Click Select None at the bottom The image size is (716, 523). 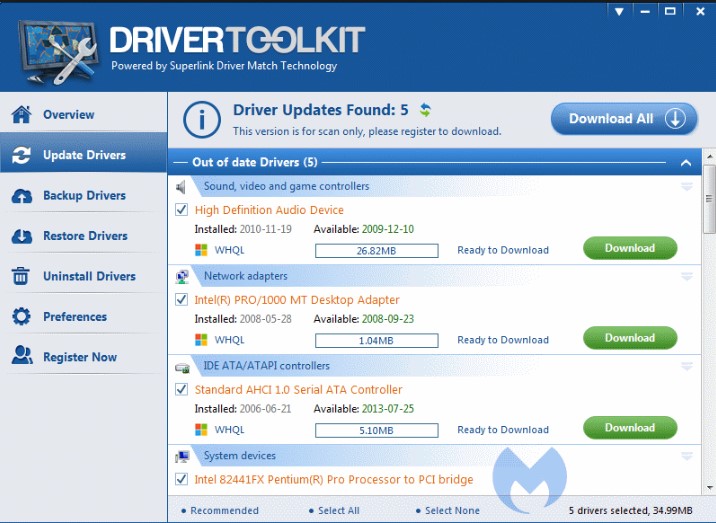[x=452, y=510]
